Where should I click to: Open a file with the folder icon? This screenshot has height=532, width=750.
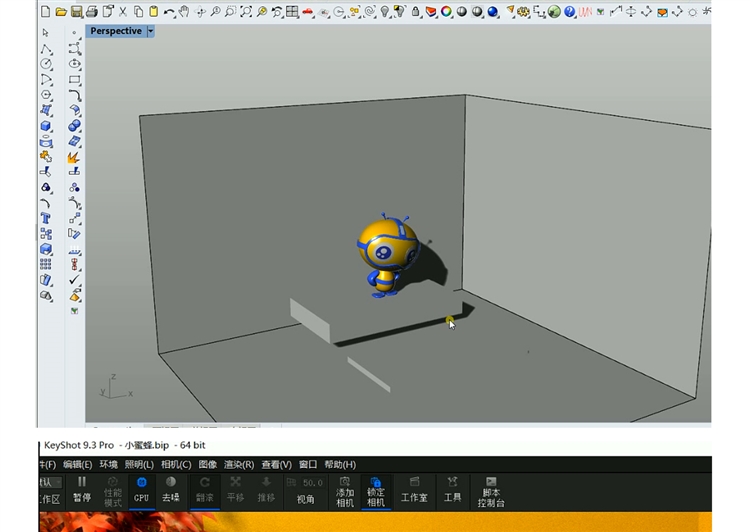[x=61, y=11]
